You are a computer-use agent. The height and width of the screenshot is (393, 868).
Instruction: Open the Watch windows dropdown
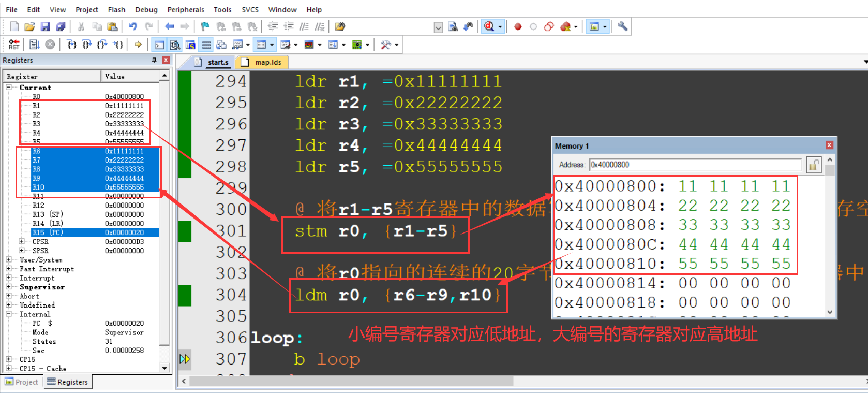248,45
